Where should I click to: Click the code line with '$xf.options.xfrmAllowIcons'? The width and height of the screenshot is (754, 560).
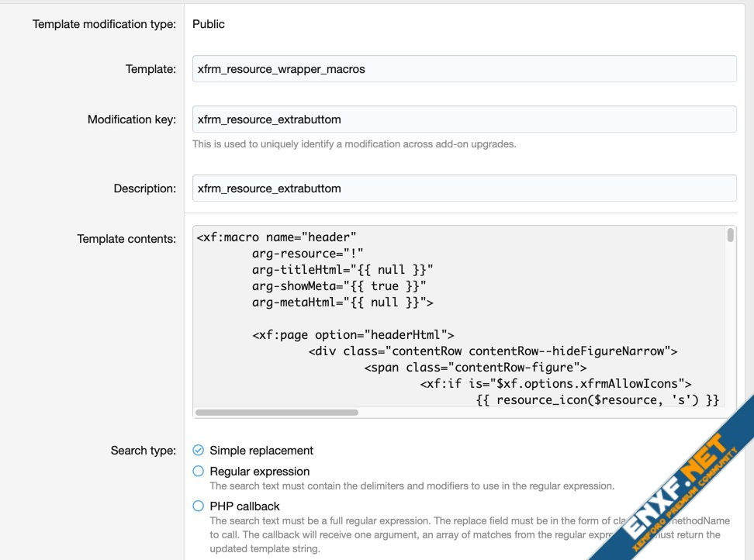click(x=555, y=384)
